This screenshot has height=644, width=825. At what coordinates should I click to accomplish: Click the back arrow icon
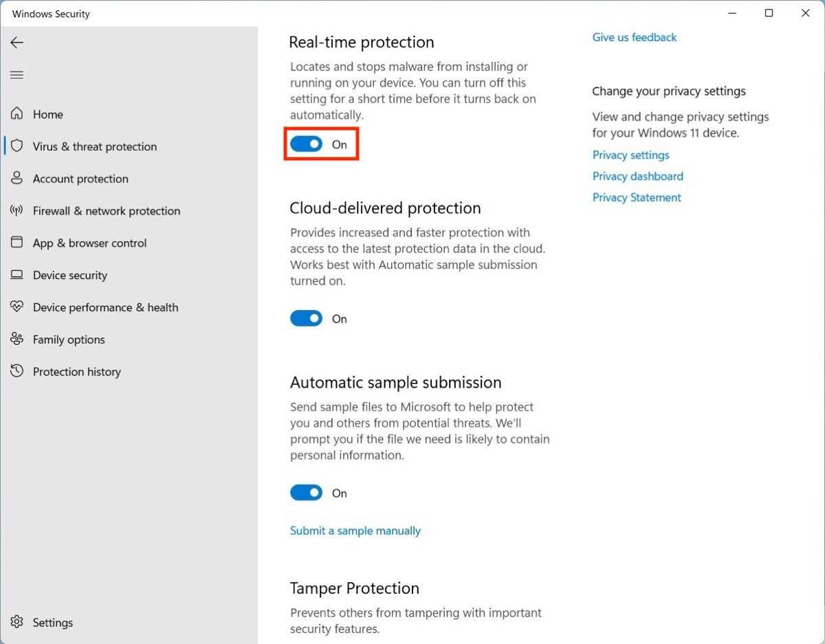click(x=17, y=43)
